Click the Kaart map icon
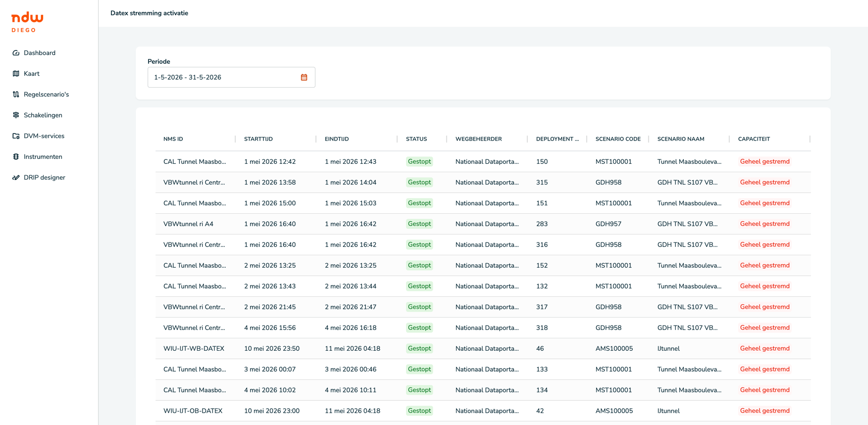Screen dimensions: 868x425 (16, 74)
